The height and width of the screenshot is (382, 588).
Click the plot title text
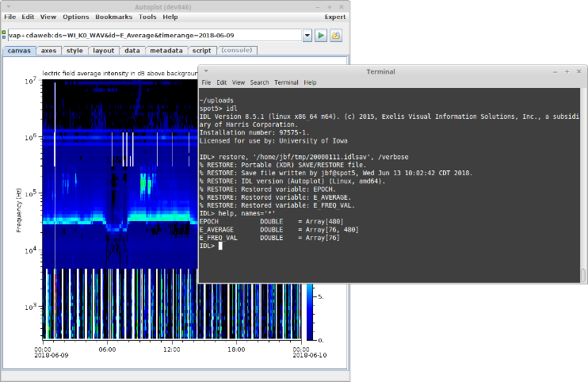120,74
